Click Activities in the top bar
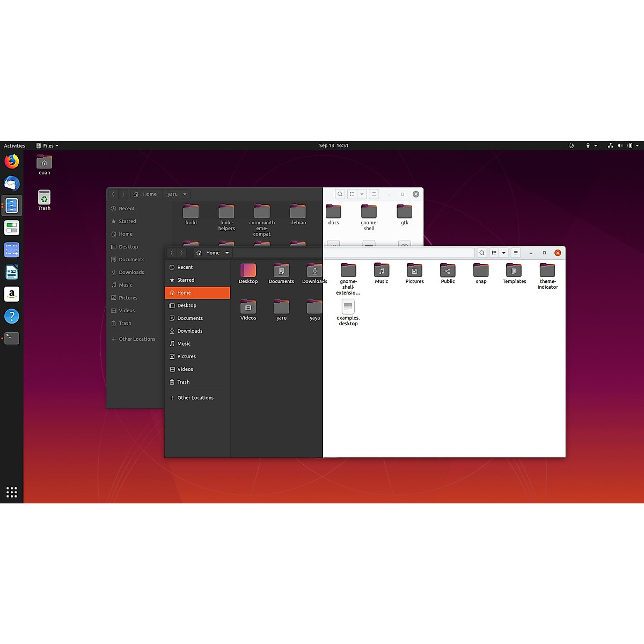 14,145
